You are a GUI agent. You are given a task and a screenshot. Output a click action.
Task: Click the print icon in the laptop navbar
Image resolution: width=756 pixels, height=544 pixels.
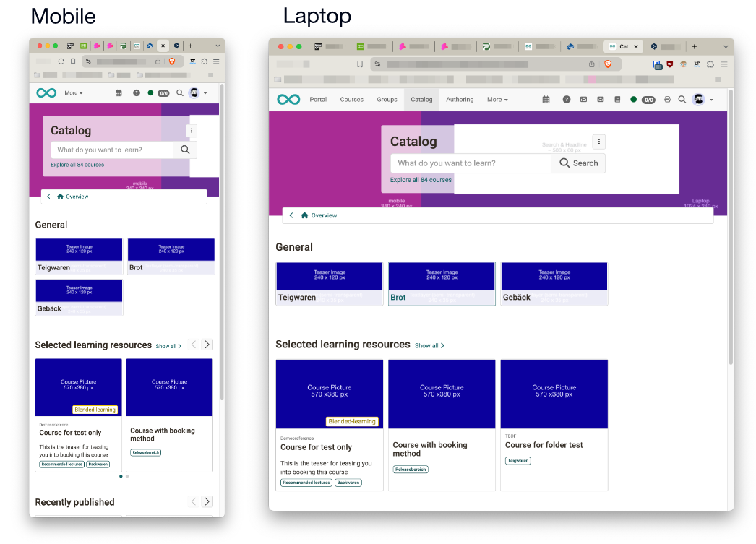point(666,100)
